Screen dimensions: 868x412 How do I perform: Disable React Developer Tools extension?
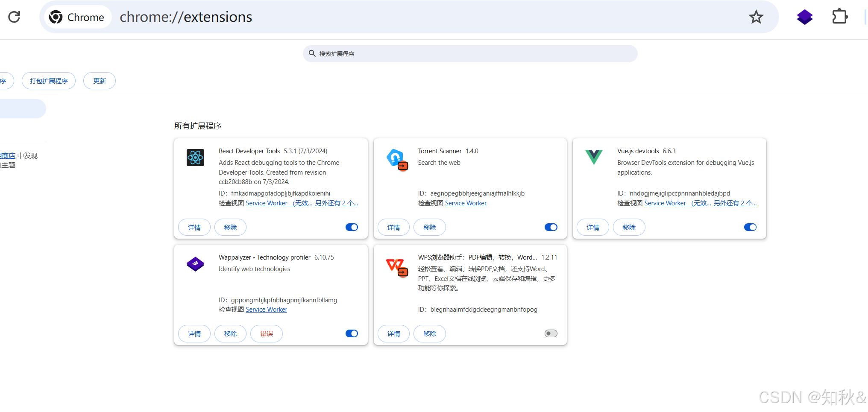click(x=352, y=227)
